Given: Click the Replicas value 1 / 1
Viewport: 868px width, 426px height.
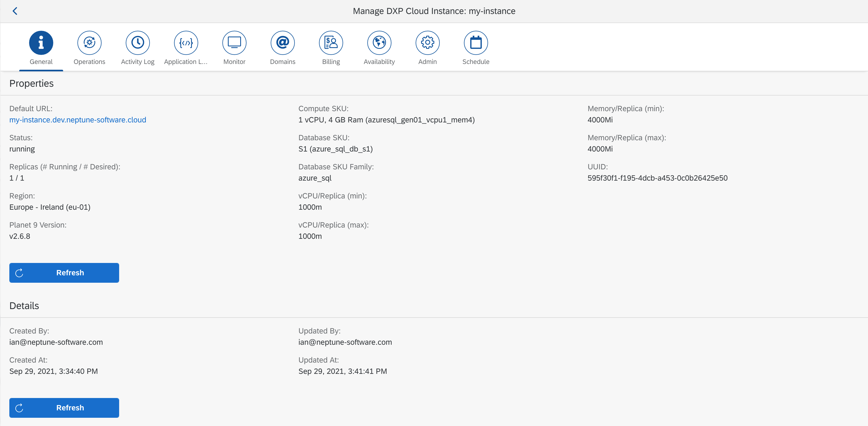Looking at the screenshot, I should (17, 178).
